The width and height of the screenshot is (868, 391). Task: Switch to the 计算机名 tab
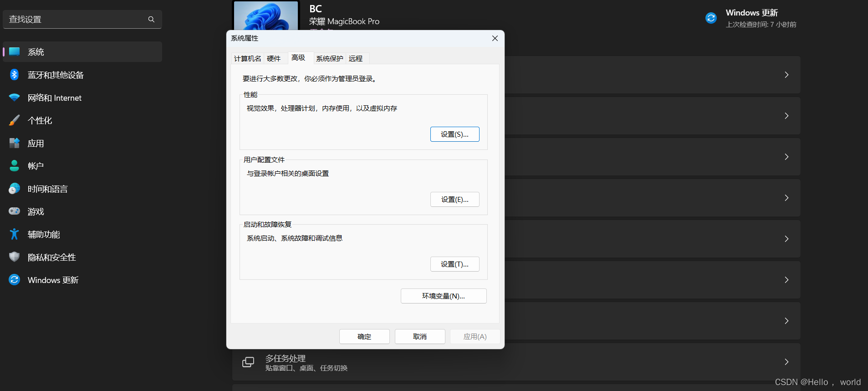point(247,58)
